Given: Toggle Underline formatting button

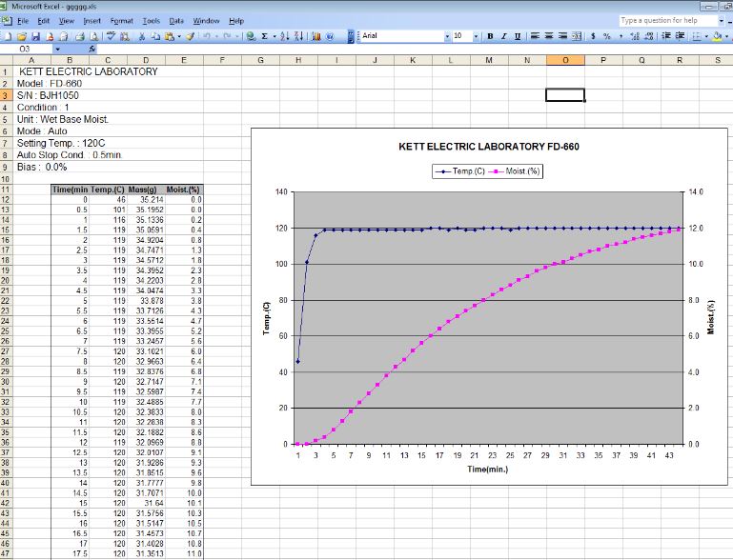Looking at the screenshot, I should click(517, 35).
